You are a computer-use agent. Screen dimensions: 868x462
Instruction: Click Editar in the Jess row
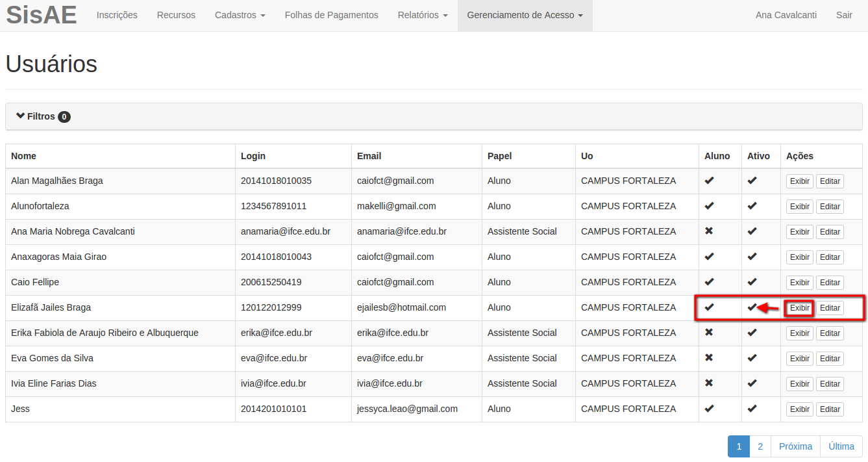click(830, 409)
